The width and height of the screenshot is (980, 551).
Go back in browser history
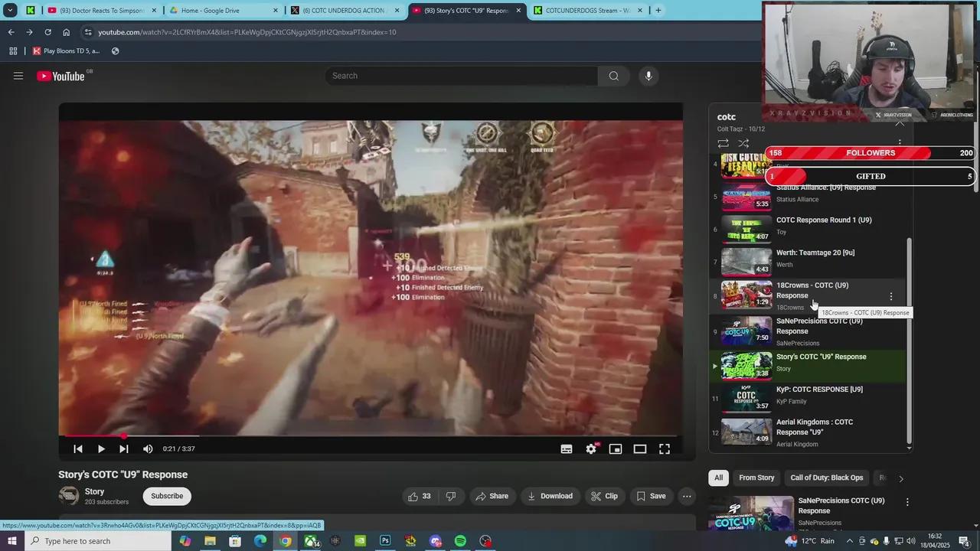[11, 32]
